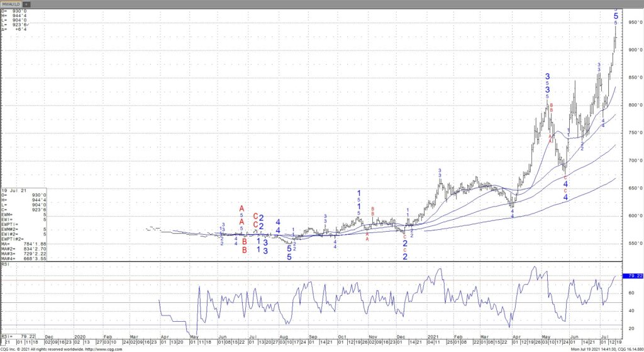Click the blue 79.22 RSI value marker

(x=631, y=276)
